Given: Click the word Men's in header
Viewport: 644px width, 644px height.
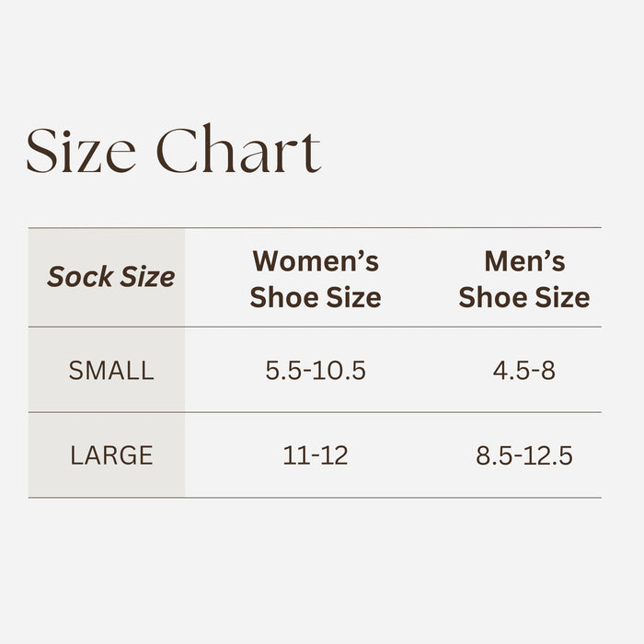Looking at the screenshot, I should (524, 261).
